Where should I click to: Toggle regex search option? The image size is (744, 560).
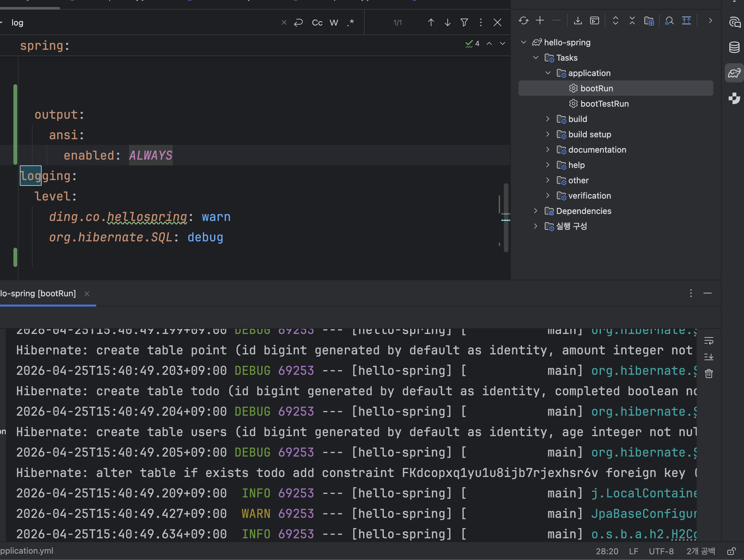click(351, 23)
